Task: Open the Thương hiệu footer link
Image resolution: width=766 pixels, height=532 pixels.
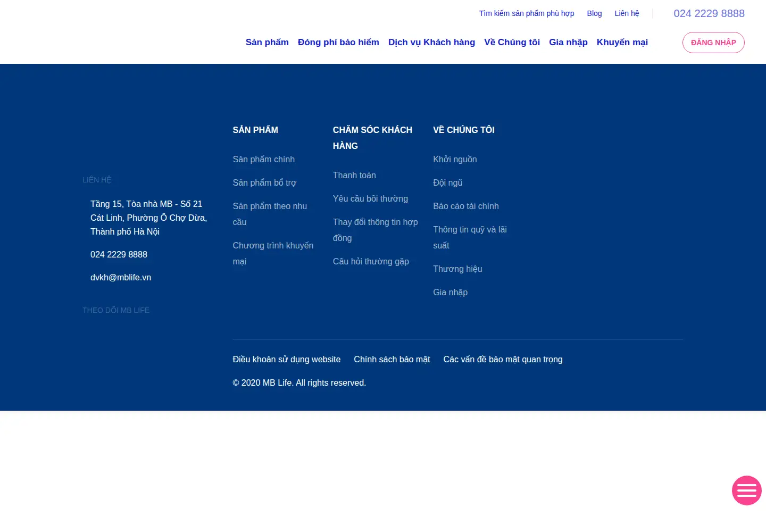Action: [x=457, y=269]
